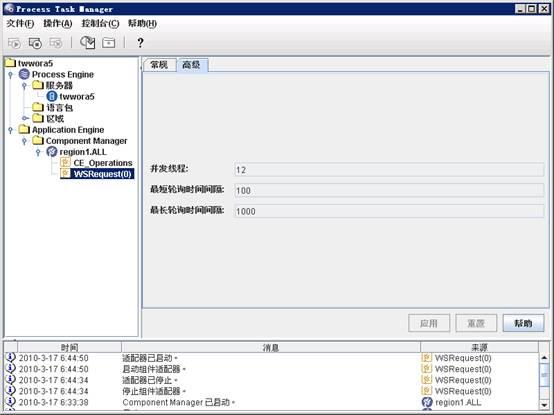
Task: Click the stop toolbar icon
Action: click(35, 43)
